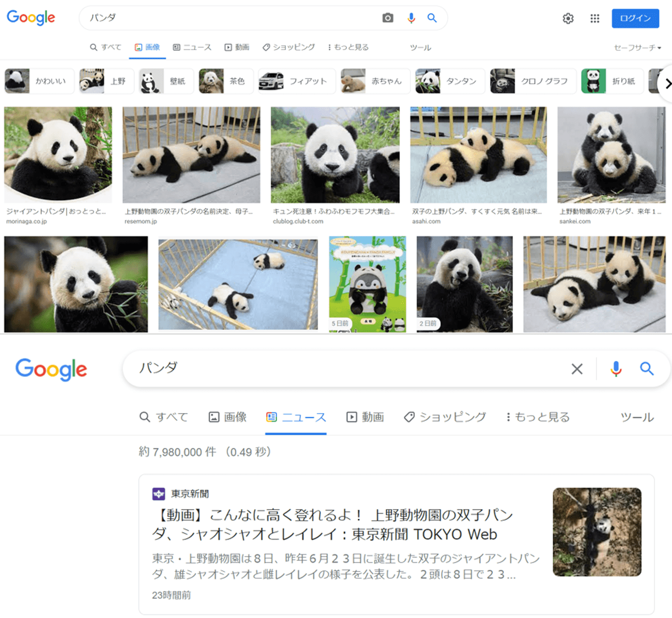Open the morinaga.co.jp panda image

tap(58, 155)
